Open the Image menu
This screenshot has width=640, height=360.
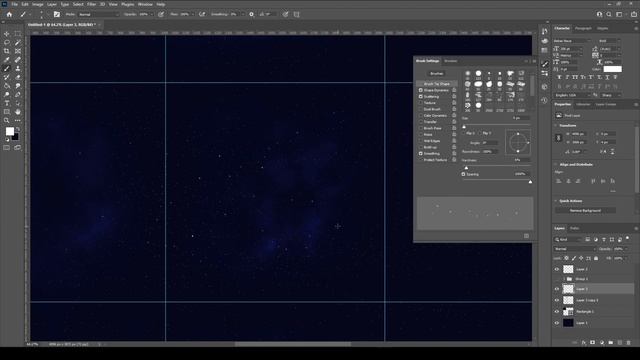click(38, 4)
